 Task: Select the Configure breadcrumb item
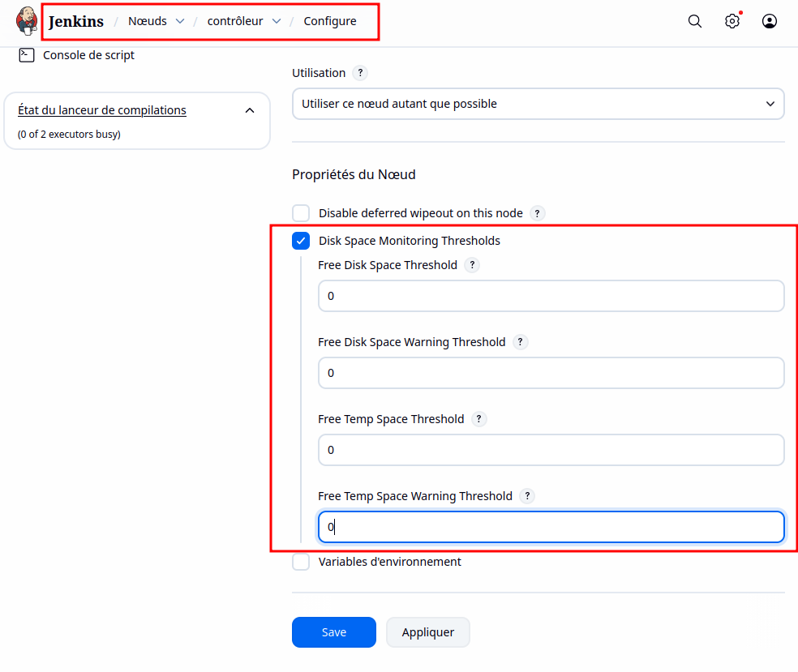[330, 22]
